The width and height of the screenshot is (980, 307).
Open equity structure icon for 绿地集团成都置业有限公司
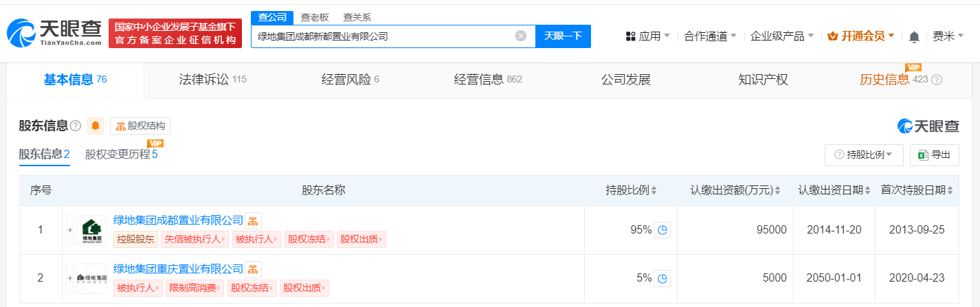[254, 220]
